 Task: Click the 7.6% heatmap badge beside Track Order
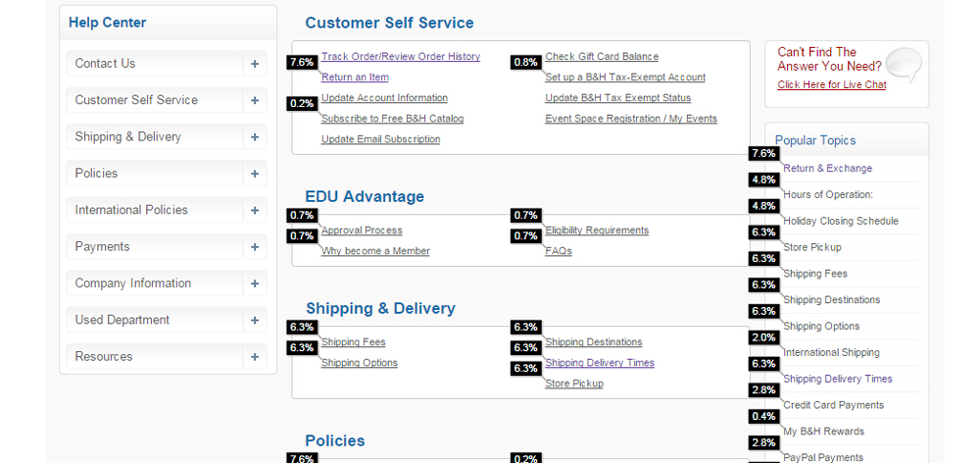click(x=301, y=62)
